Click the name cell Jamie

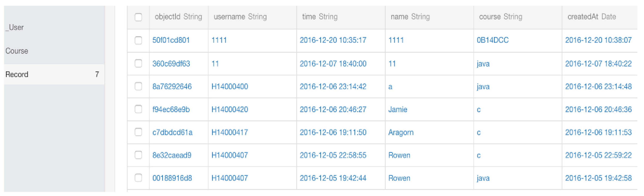pyautogui.click(x=397, y=109)
